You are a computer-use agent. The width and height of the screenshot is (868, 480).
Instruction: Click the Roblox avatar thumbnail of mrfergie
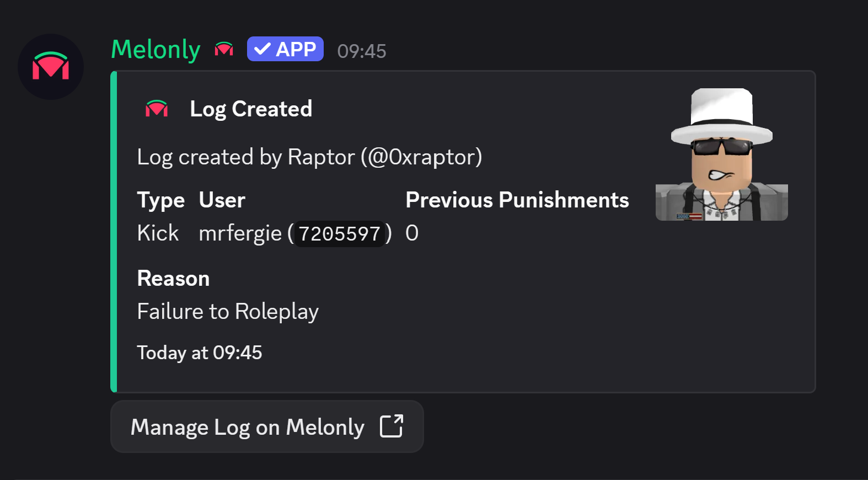pos(721,152)
